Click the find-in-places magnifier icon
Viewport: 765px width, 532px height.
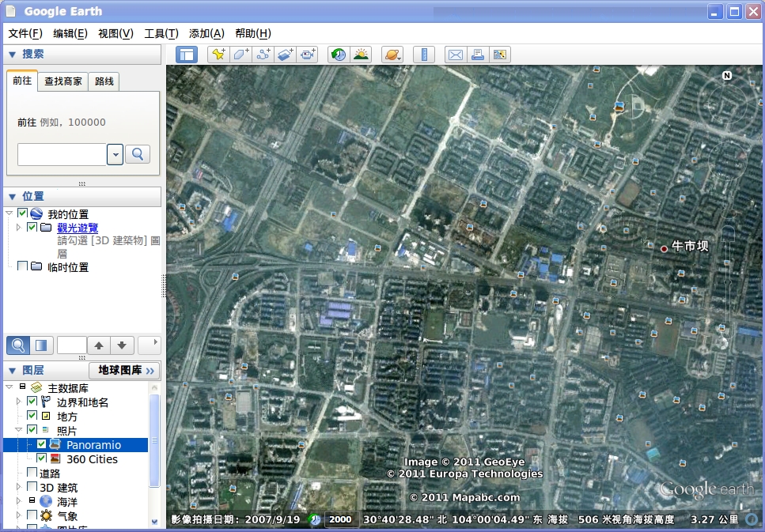click(x=18, y=345)
